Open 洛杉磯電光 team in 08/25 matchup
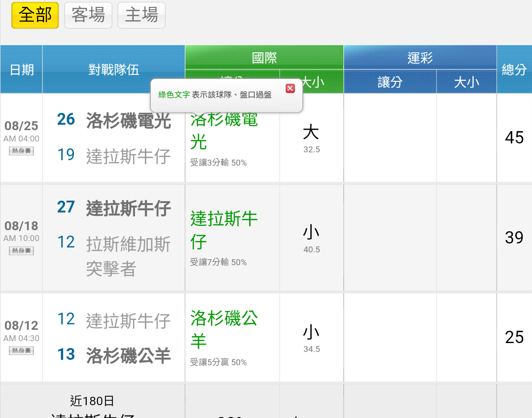Image resolution: width=532 pixels, height=418 pixels. (x=128, y=120)
